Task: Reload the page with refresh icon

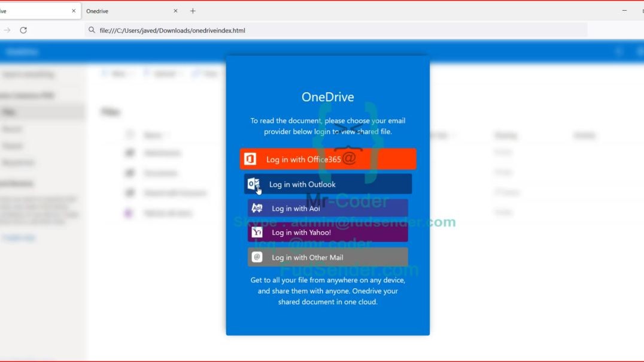Action: 23,30
